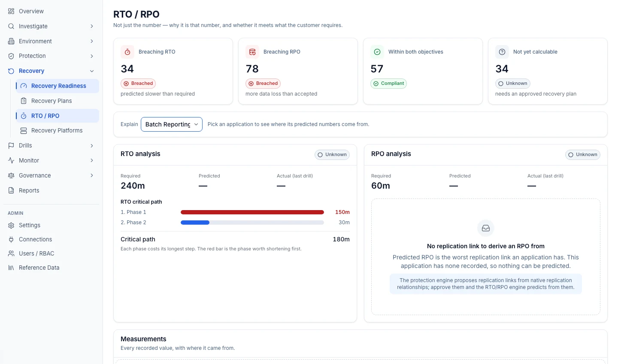
Task: Click the Investigate magnifier icon
Action: (x=11, y=26)
